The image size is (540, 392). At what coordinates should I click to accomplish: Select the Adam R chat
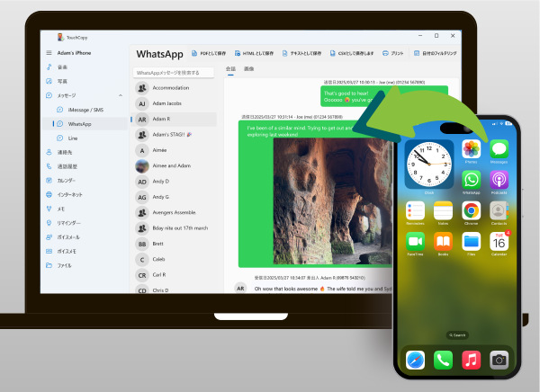point(174,119)
